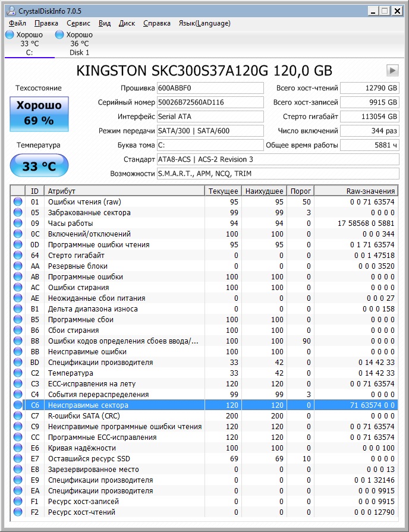
Task: Open the Правка menu
Action: (x=46, y=23)
